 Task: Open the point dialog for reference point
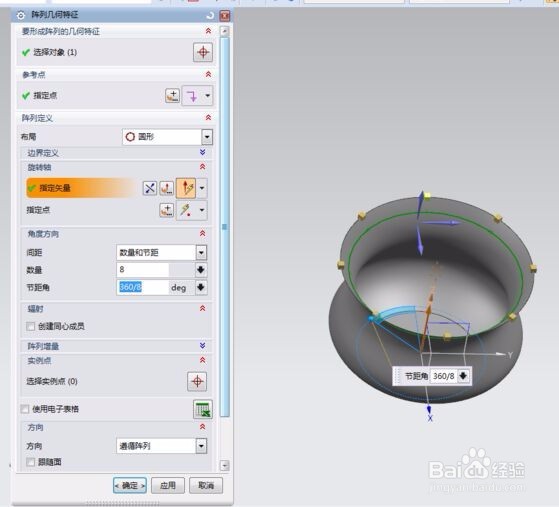[x=173, y=96]
